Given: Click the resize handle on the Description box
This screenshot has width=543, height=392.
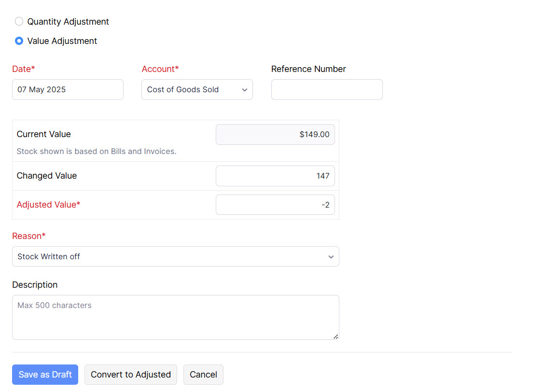Looking at the screenshot, I should [x=335, y=336].
